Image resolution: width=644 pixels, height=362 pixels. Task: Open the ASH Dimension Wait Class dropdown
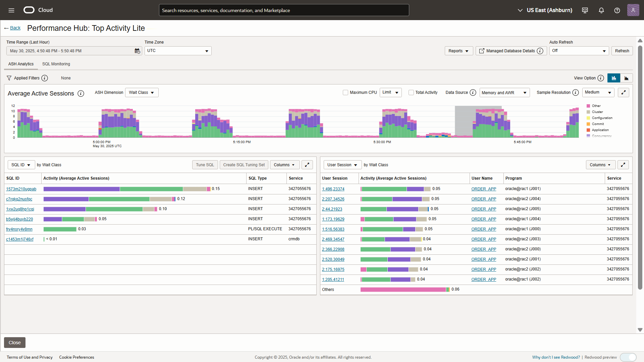[x=142, y=93]
